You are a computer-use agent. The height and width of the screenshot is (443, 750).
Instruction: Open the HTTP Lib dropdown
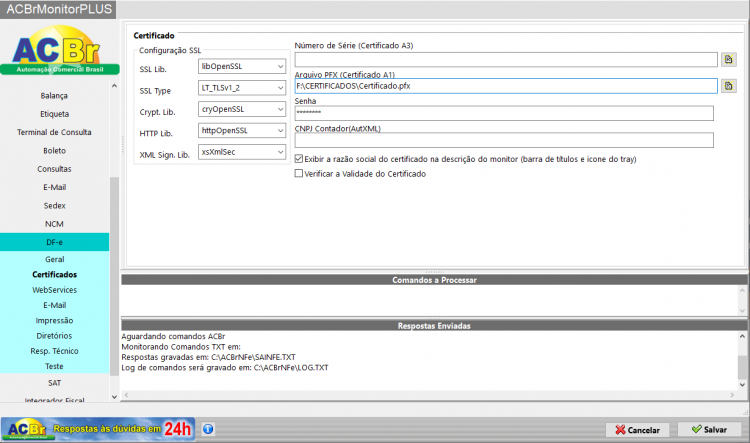click(242, 131)
